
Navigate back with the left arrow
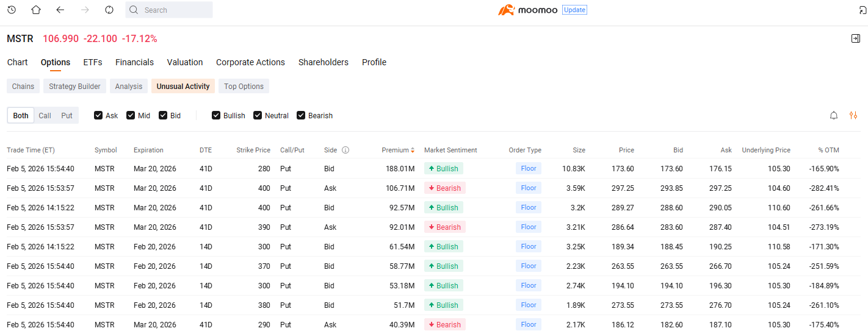pyautogui.click(x=60, y=10)
